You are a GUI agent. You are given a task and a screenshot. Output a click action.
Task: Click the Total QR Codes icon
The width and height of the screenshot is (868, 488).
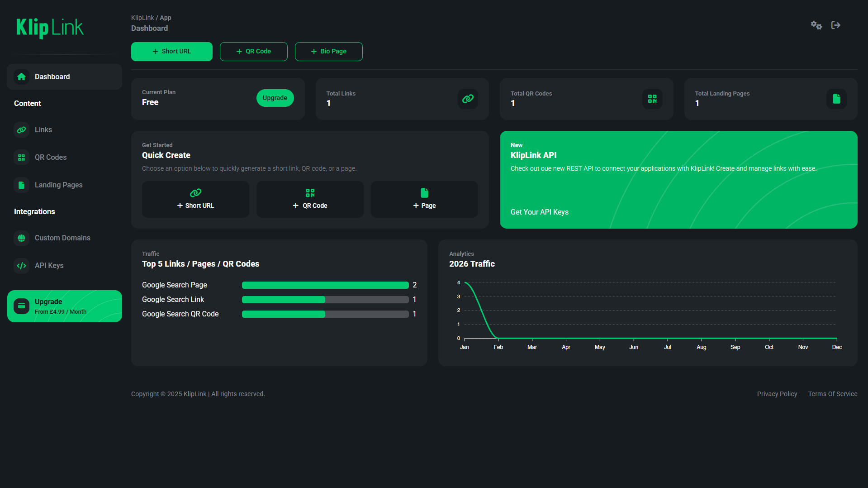(652, 99)
